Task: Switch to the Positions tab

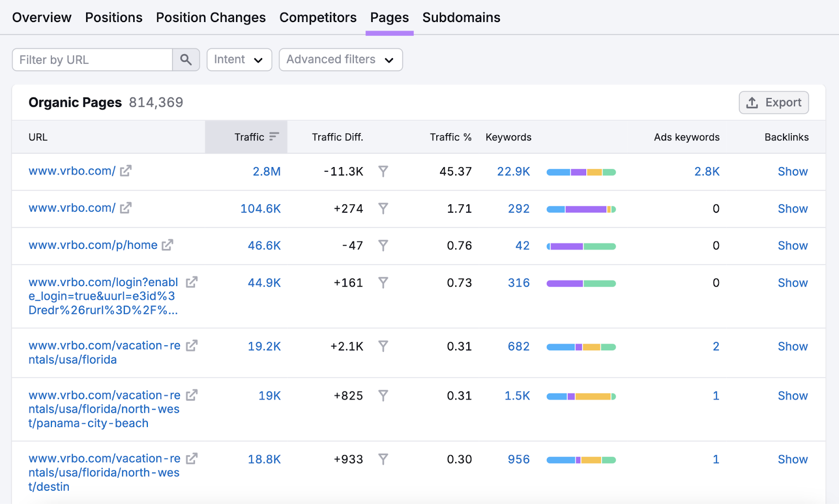Action: 114,17
